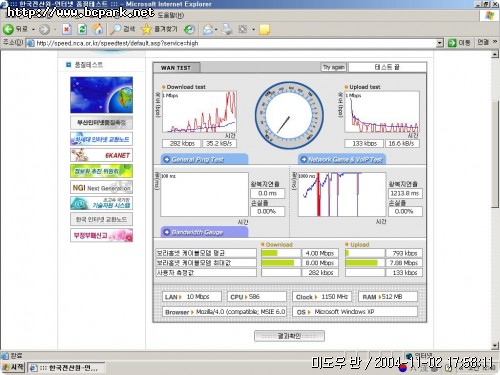Open the 부정부패신고 pink banner

coord(101,235)
